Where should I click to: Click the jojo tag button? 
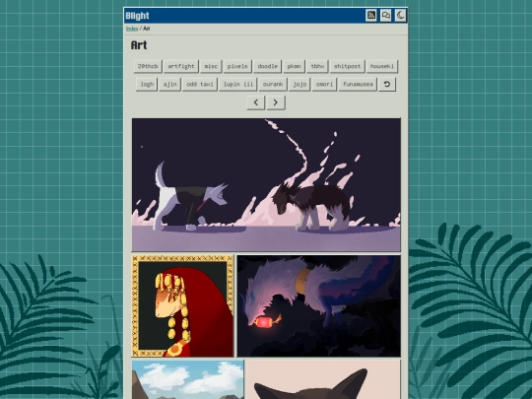299,85
